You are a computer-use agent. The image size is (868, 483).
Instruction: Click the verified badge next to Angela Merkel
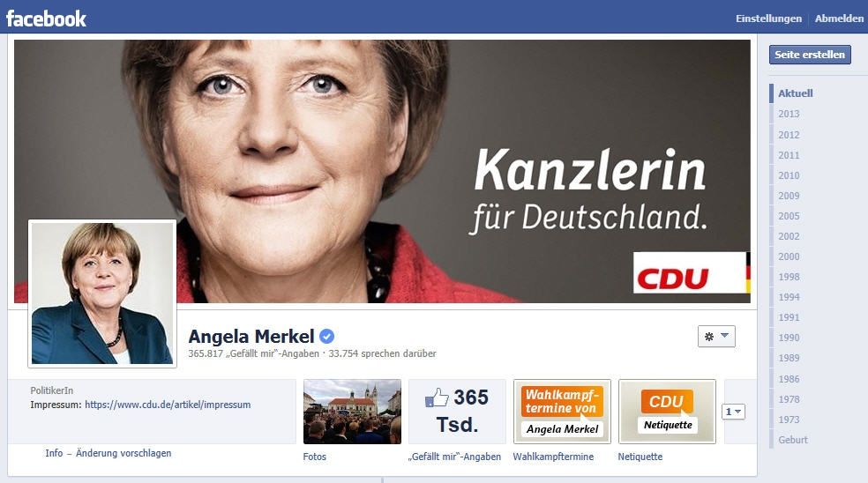(327, 336)
